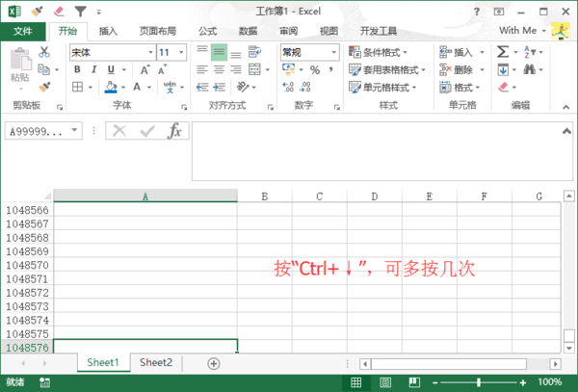Open the font size dropdown showing 11
Image resolution: width=578 pixels, height=392 pixels.
click(181, 52)
